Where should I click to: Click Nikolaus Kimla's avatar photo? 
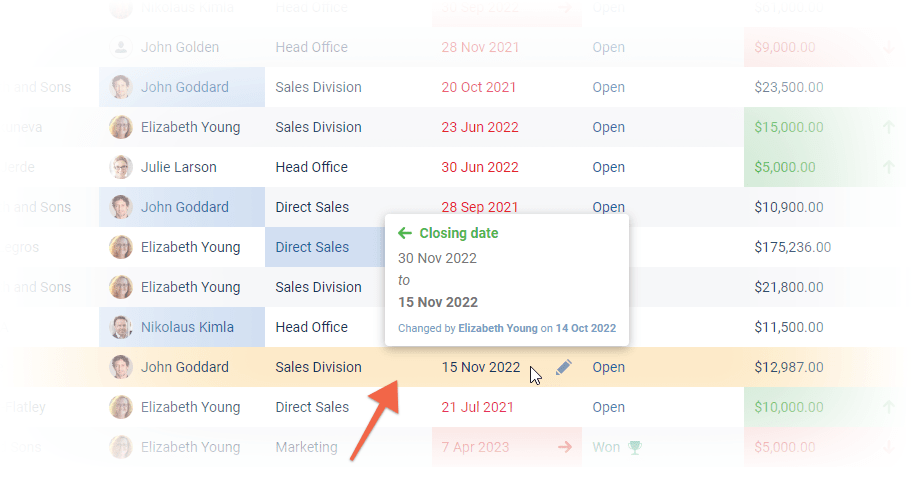pos(121,327)
